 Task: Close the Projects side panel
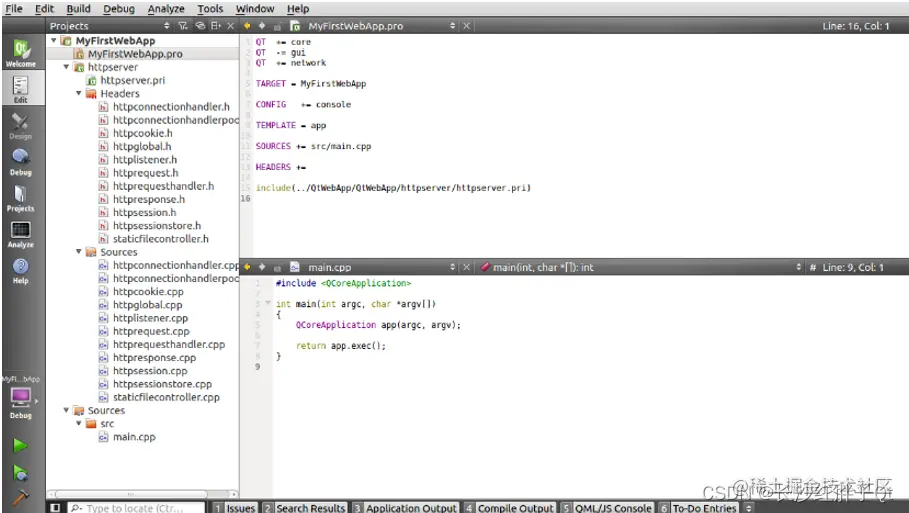[231, 26]
